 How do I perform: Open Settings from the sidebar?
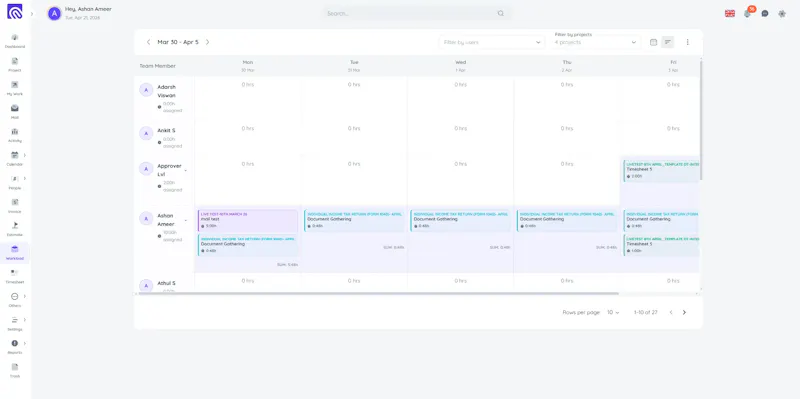15,323
